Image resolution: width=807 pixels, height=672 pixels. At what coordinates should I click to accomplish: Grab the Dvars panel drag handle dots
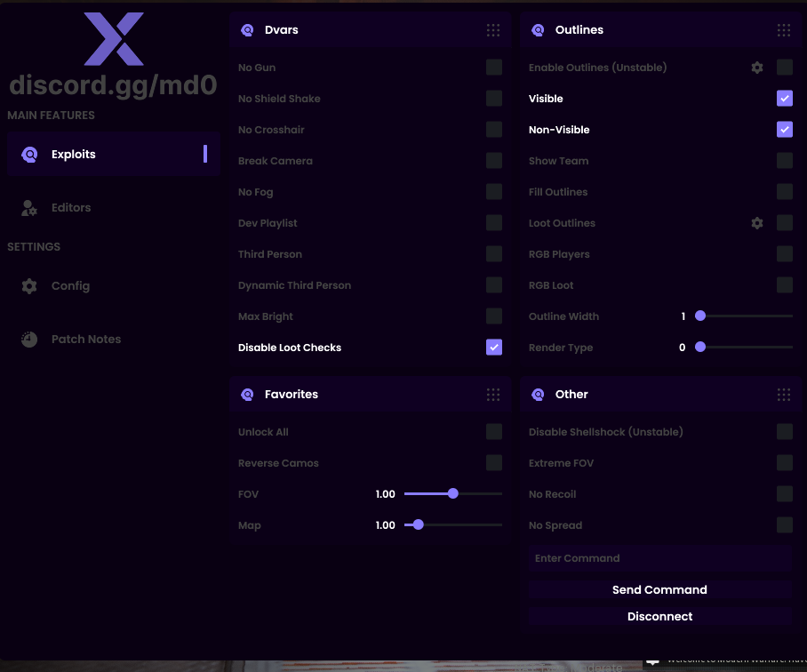point(493,30)
